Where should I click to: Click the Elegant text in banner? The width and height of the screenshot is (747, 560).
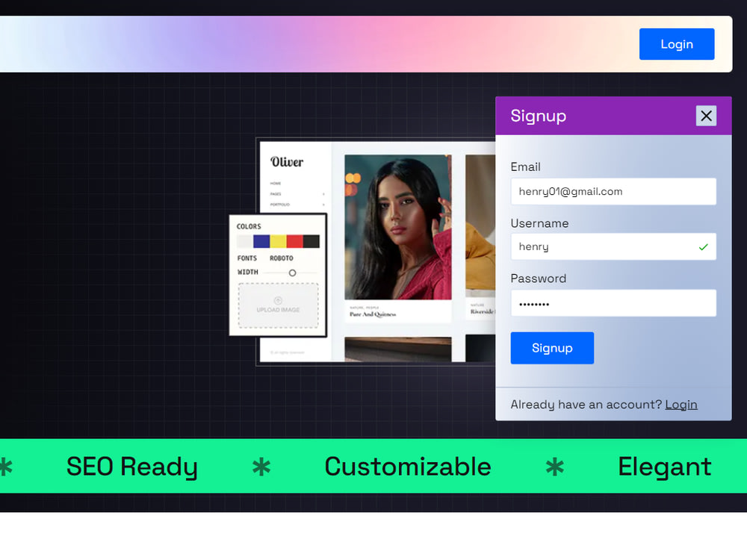point(665,466)
